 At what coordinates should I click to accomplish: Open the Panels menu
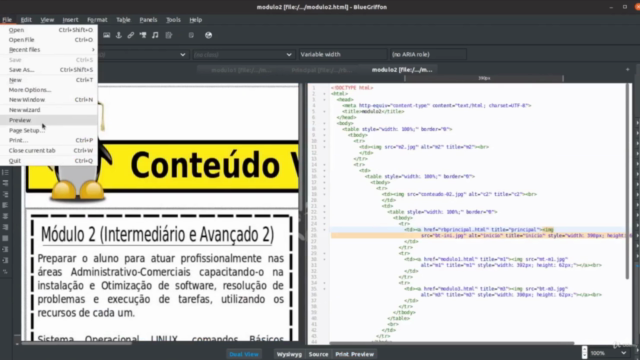click(148, 20)
